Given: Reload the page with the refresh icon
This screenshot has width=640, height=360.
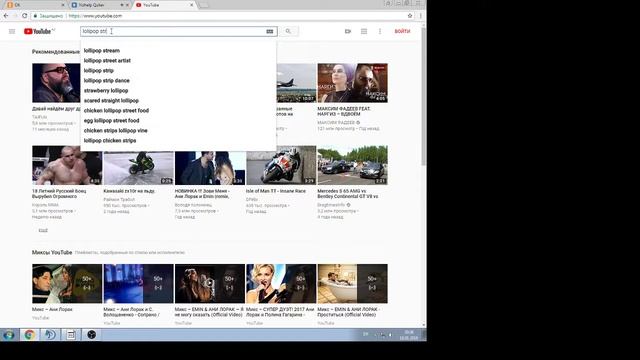Looking at the screenshot, I should tap(24, 16).
